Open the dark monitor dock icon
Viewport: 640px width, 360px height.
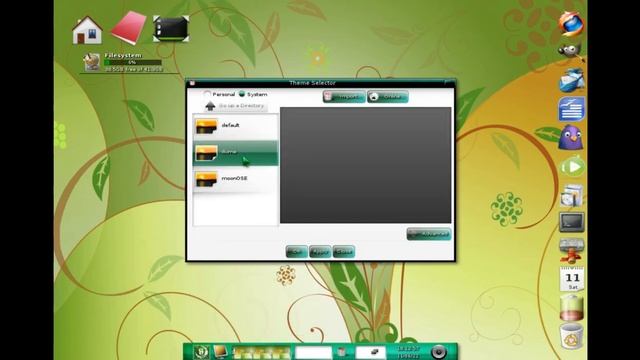click(571, 222)
